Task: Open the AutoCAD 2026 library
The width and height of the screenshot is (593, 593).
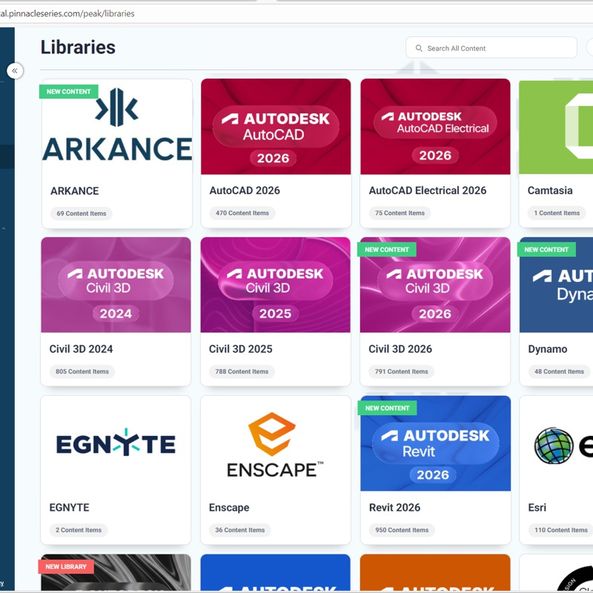Action: coord(276,154)
